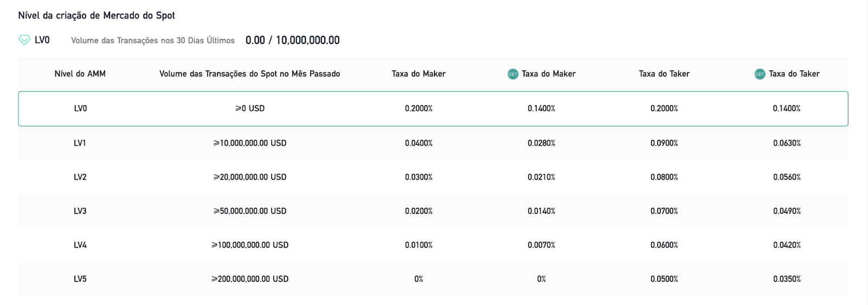Click the 0.0350% CET taker fee cell
This screenshot has width=868, height=305.
[x=787, y=279]
